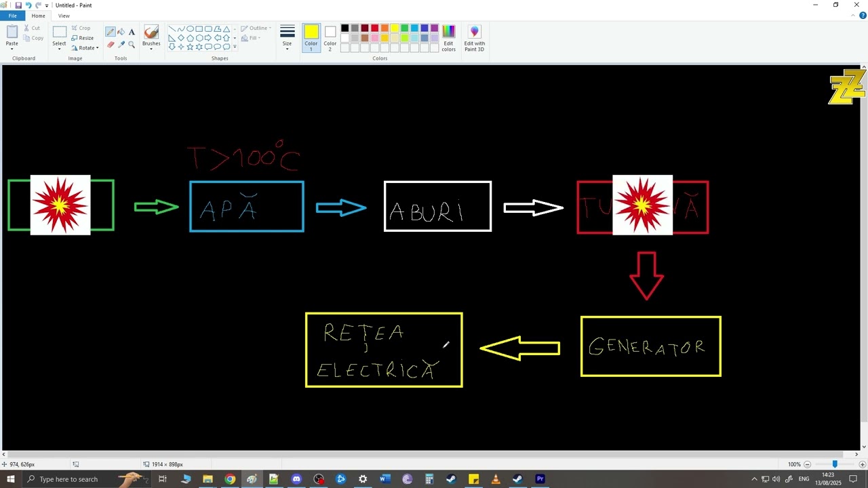Open the shape Outline dropdown
Image resolution: width=868 pixels, height=488 pixels.
point(256,28)
